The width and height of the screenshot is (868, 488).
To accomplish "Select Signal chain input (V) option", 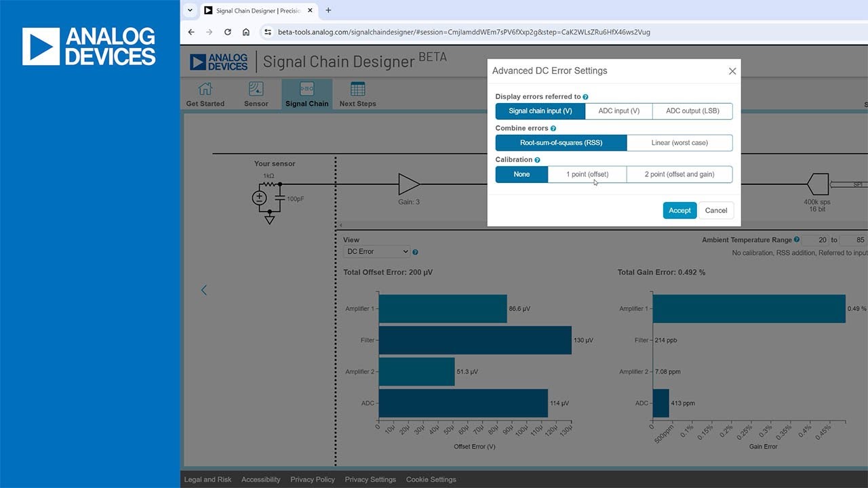I will pos(540,111).
